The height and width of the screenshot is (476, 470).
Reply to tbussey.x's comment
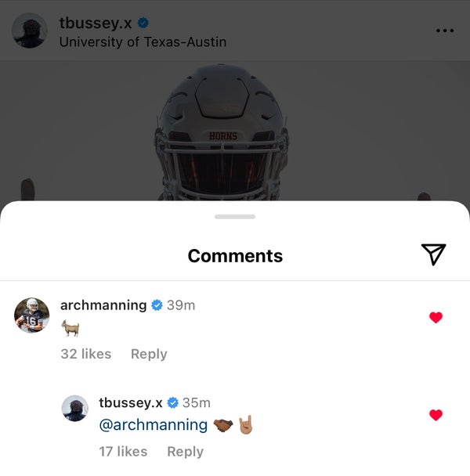pyautogui.click(x=185, y=452)
